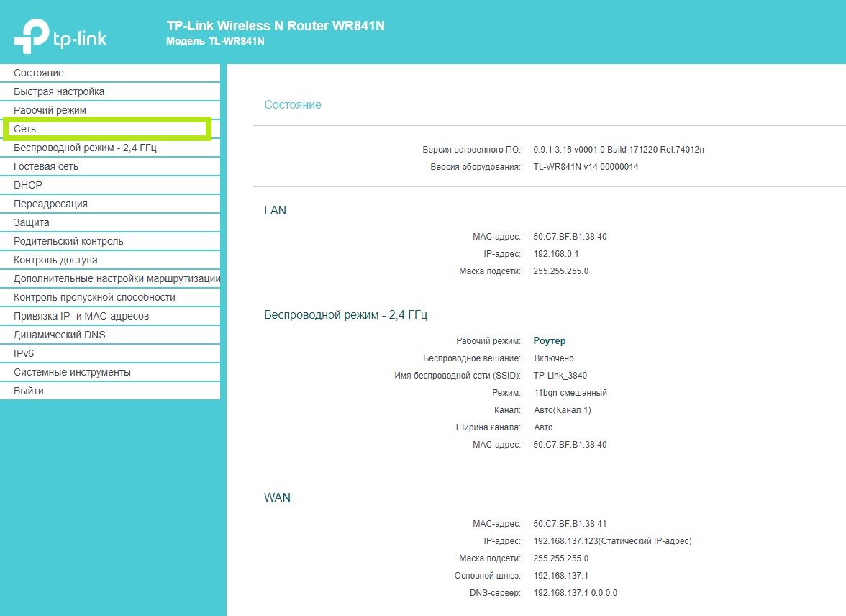846x616 pixels.
Task: Click the Роутер working mode value
Action: pos(550,341)
